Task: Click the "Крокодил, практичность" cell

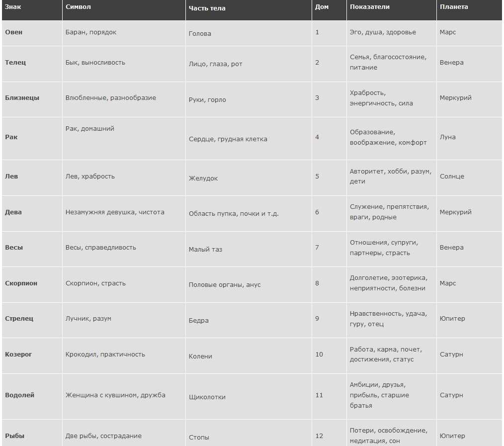Action: (x=105, y=355)
